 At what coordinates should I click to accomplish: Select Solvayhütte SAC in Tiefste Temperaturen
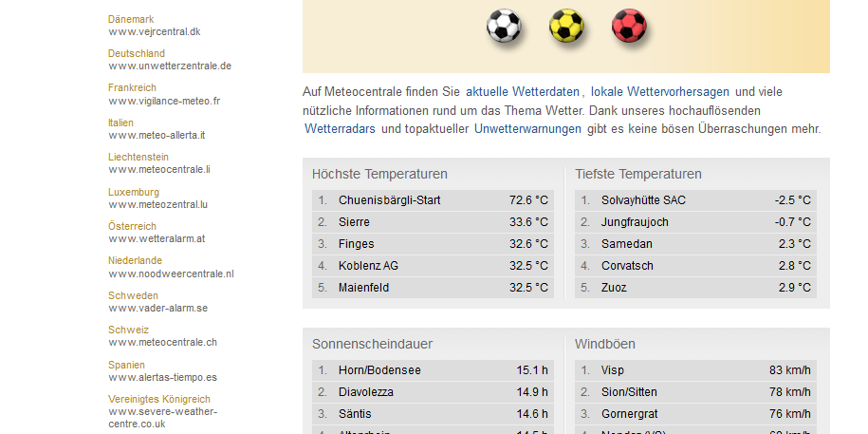[x=643, y=200]
